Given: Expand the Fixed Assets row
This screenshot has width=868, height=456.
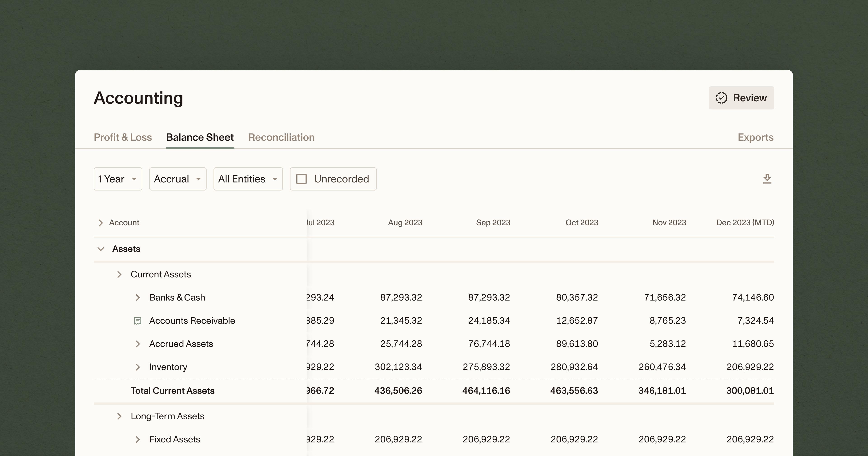Looking at the screenshot, I should (x=137, y=439).
